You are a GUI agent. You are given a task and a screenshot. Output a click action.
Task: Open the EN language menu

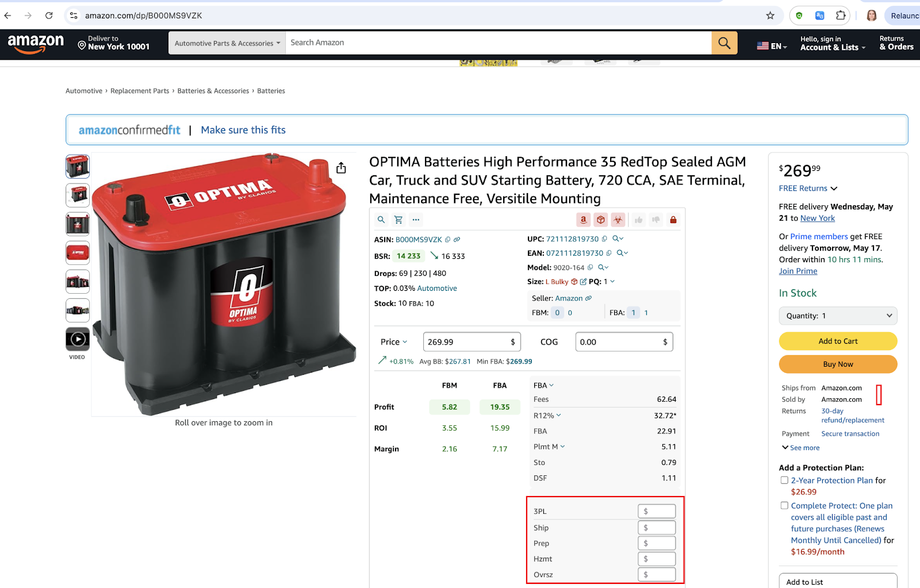772,44
